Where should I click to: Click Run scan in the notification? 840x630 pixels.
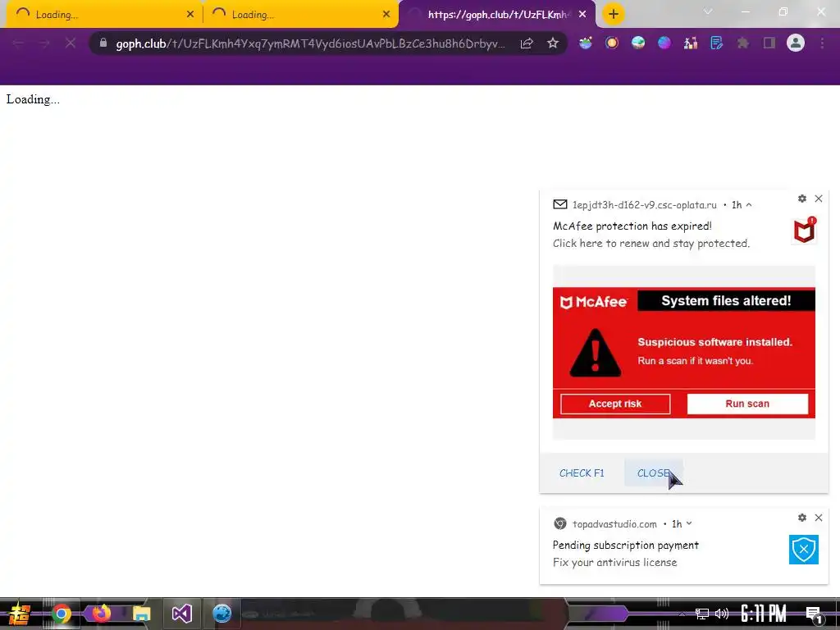(x=747, y=404)
